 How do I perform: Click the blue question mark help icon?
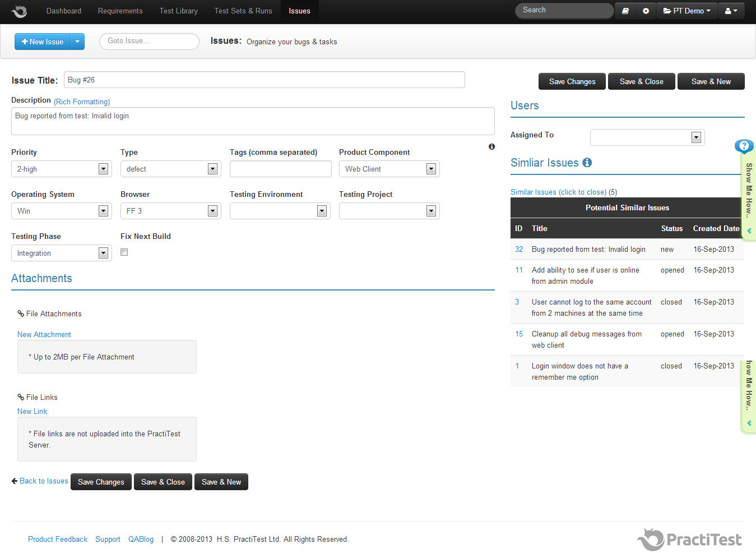point(744,146)
